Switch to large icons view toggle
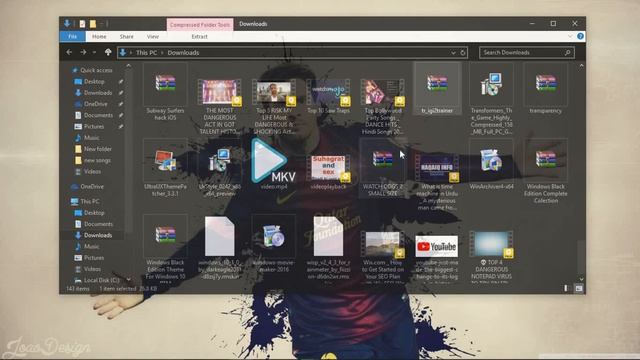640x360 pixels. pos(579,288)
